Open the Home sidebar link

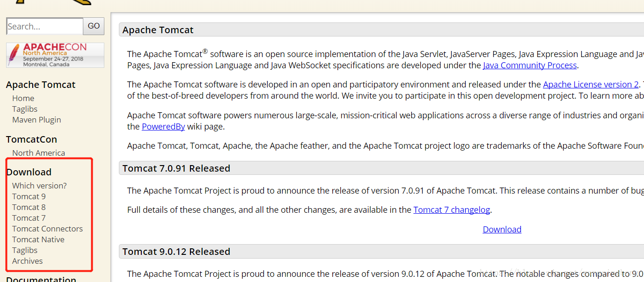[x=23, y=98]
